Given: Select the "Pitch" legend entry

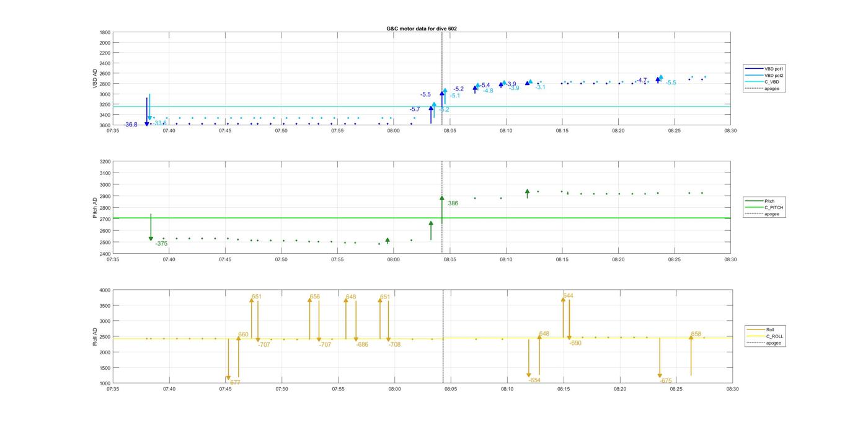Looking at the screenshot, I should click(x=760, y=201).
